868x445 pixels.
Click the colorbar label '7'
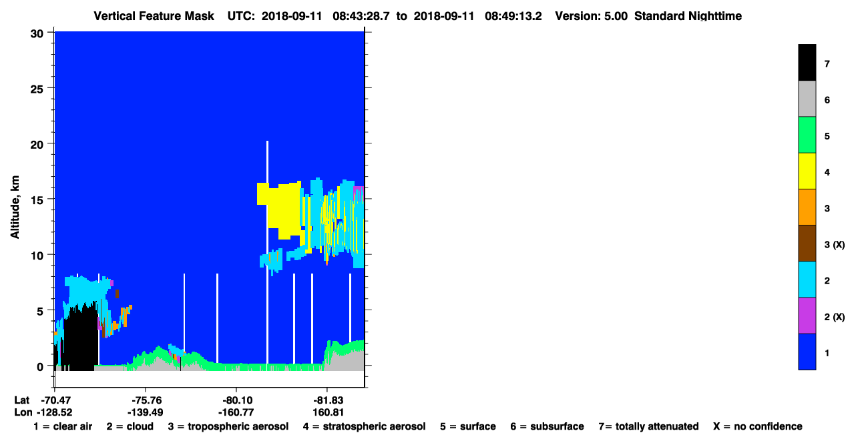point(827,64)
